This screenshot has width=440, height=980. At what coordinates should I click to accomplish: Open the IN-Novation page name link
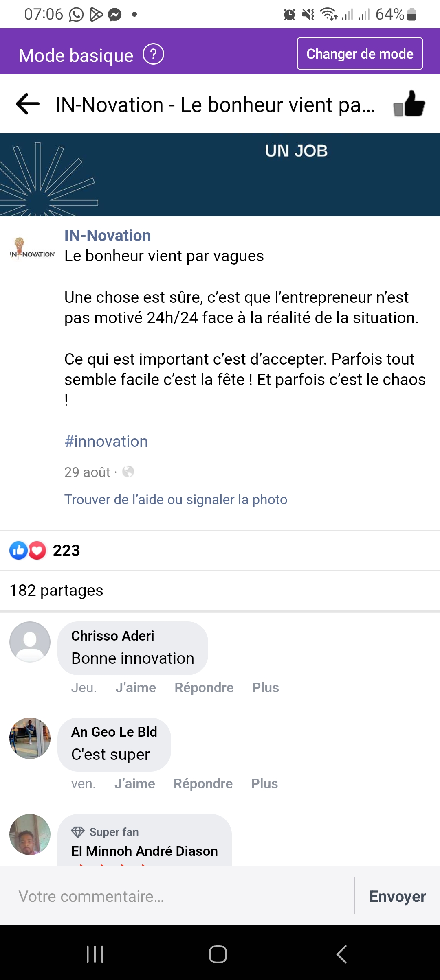(108, 236)
